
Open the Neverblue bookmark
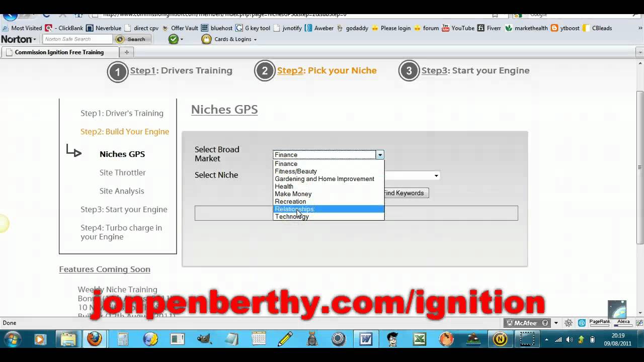104,28
